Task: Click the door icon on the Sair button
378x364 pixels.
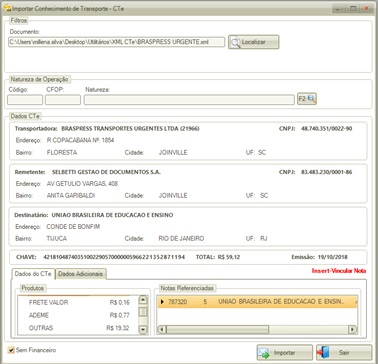Action: coord(324,353)
